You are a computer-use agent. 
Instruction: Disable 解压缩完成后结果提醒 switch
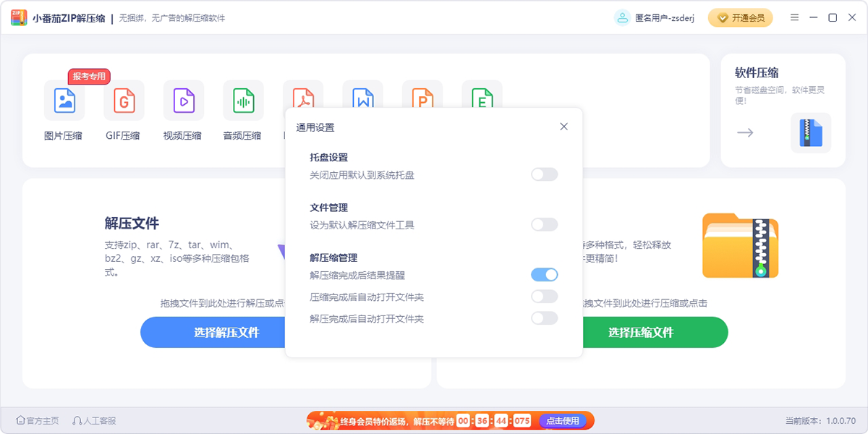545,275
